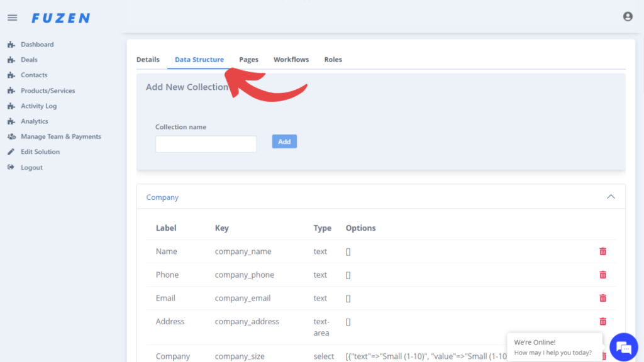The width and height of the screenshot is (644, 362).
Task: Delete the company_phone field
Action: [602, 275]
